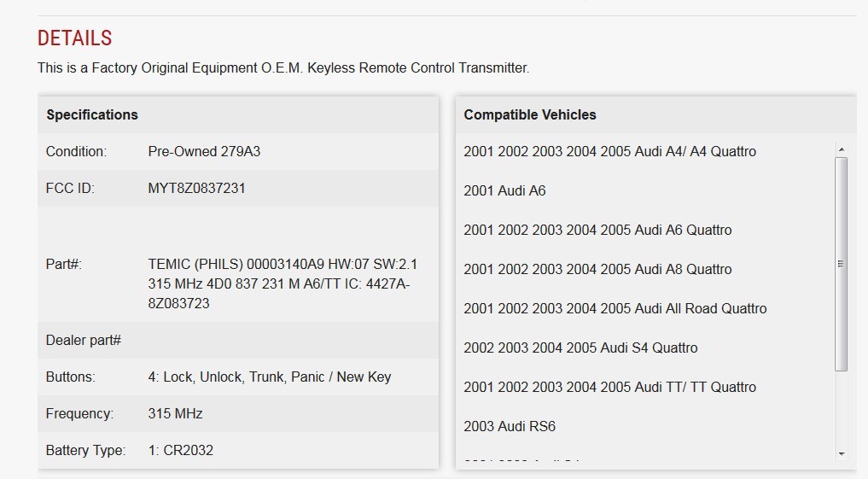868x479 pixels.
Task: Select the Audi All Road Quattro entry
Action: click(615, 308)
